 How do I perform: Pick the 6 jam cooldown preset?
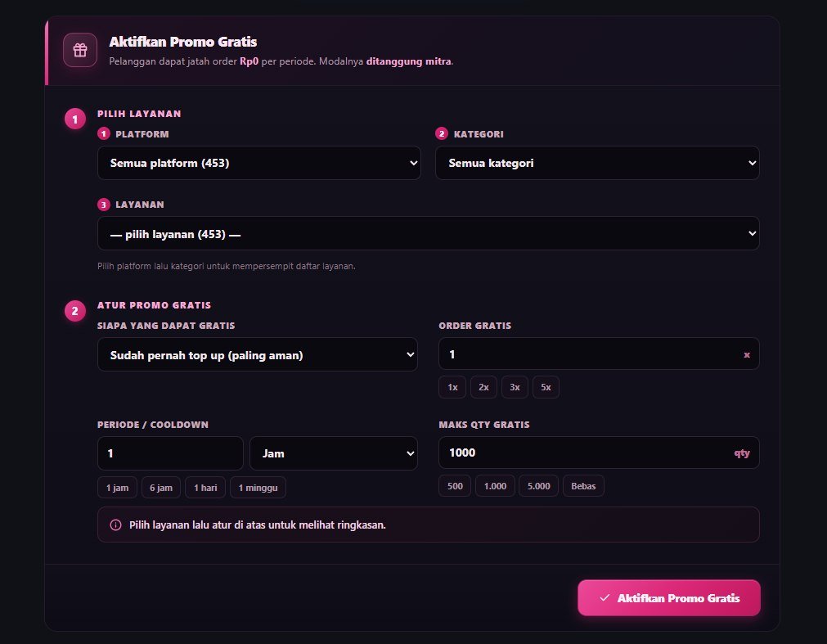pos(161,488)
